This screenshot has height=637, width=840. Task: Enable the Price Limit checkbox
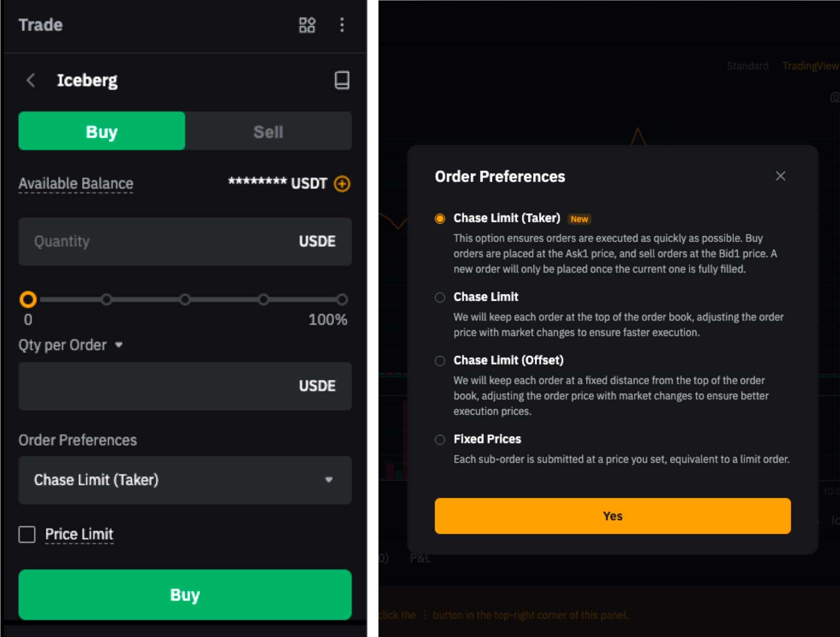click(27, 534)
